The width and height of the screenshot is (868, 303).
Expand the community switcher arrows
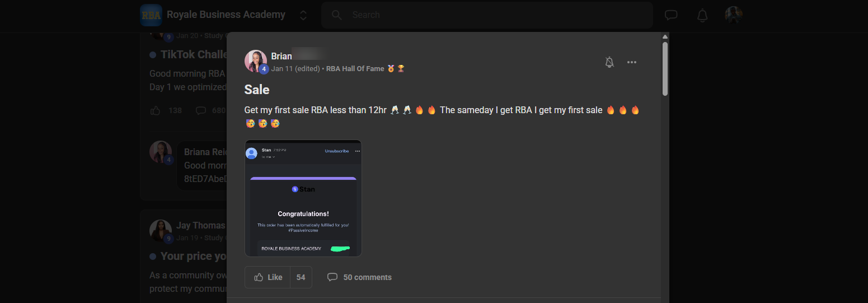coord(303,15)
